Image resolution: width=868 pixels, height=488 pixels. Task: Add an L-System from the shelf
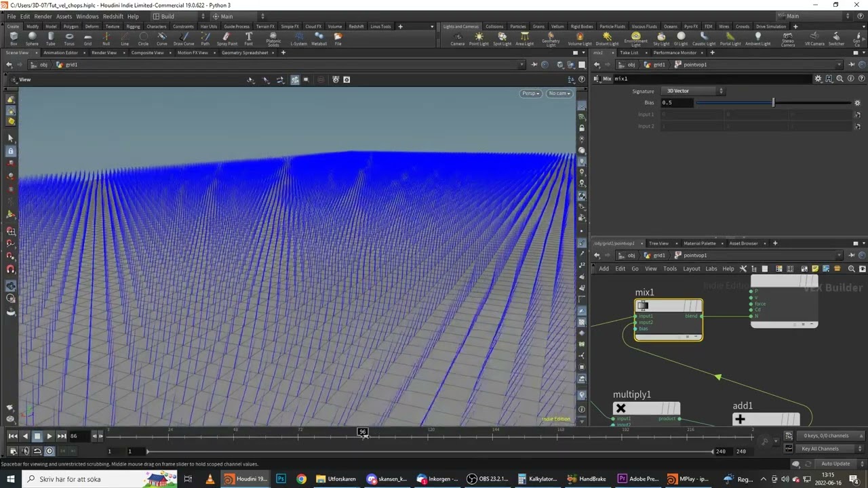pyautogui.click(x=299, y=39)
